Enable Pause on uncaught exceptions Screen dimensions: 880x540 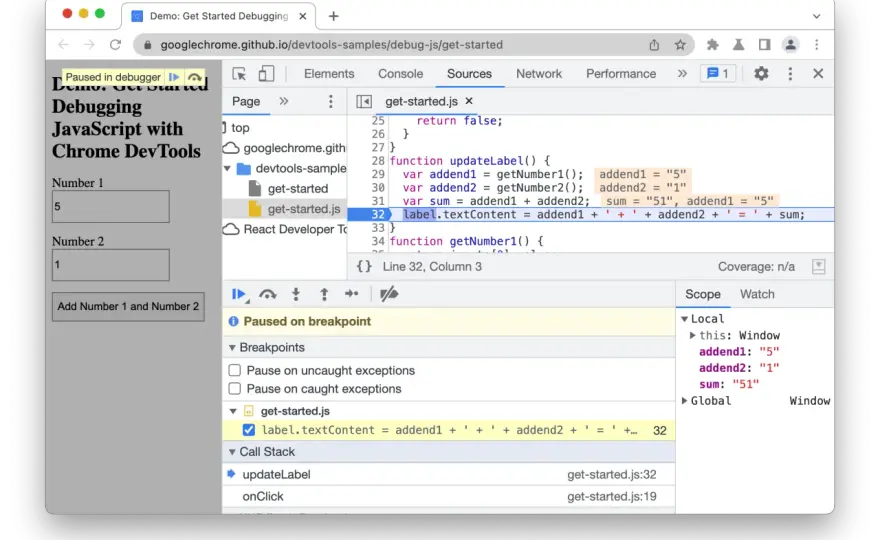tap(235, 370)
